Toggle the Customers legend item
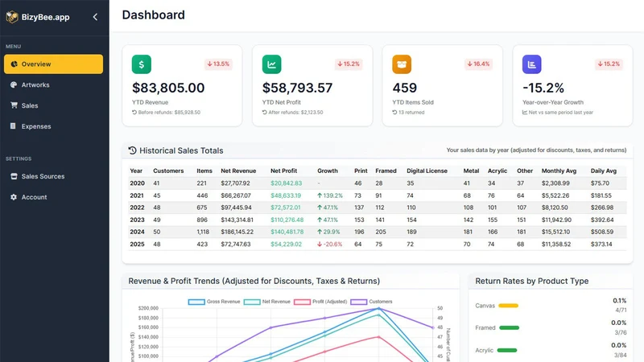 (371, 302)
